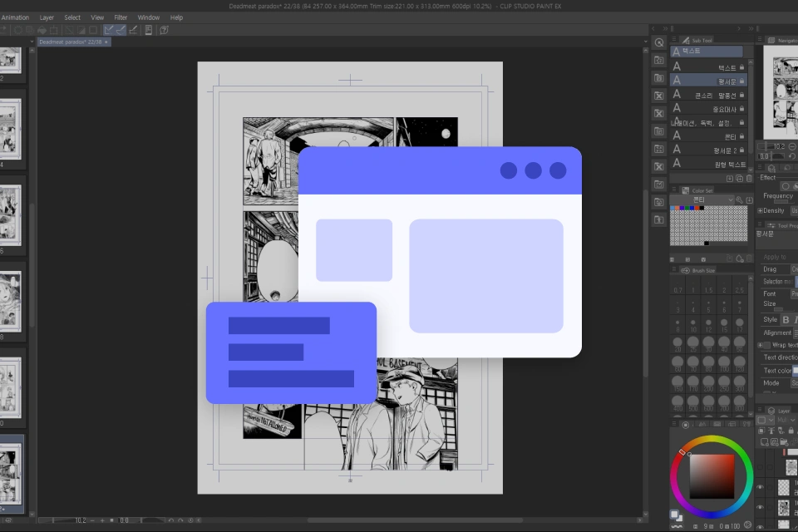The image size is (798, 532).
Task: Open the Window menu
Action: 149,17
